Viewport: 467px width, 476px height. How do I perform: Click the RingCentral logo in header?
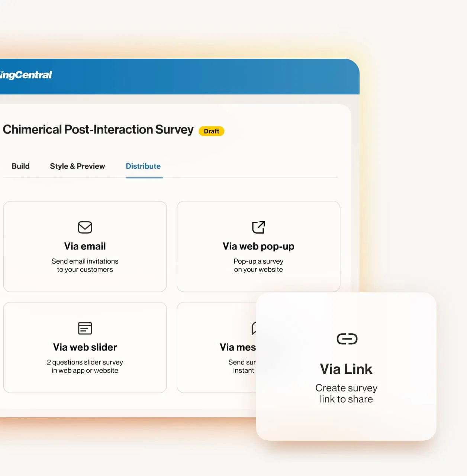[26, 75]
